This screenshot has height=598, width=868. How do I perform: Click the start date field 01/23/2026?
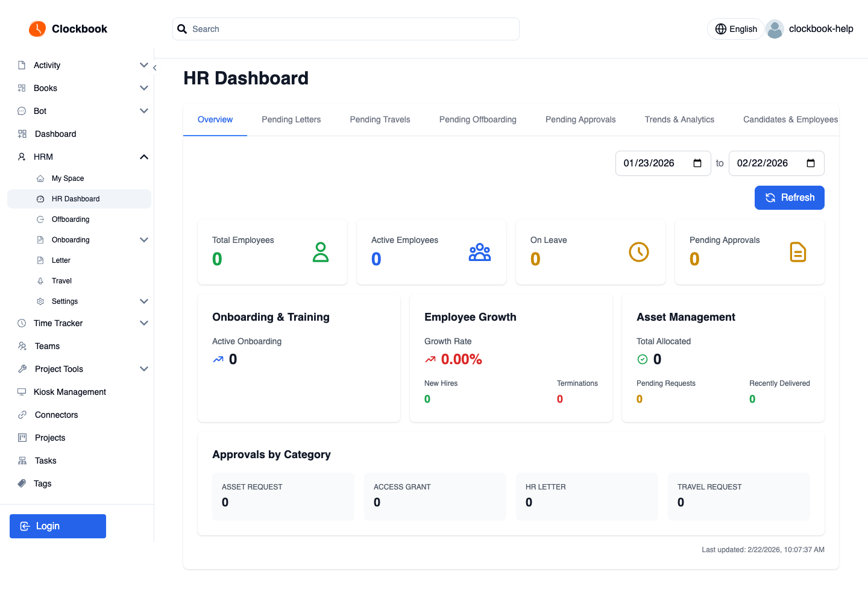pyautogui.click(x=663, y=163)
